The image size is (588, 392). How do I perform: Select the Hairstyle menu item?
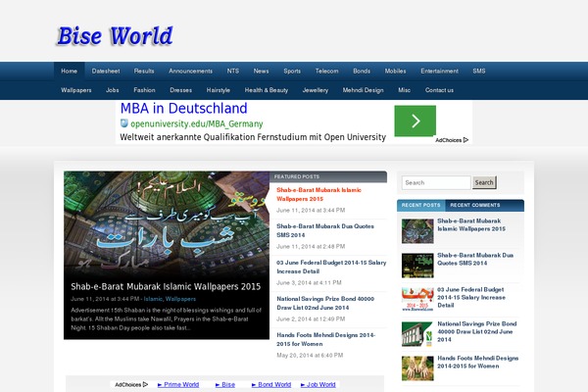(219, 90)
